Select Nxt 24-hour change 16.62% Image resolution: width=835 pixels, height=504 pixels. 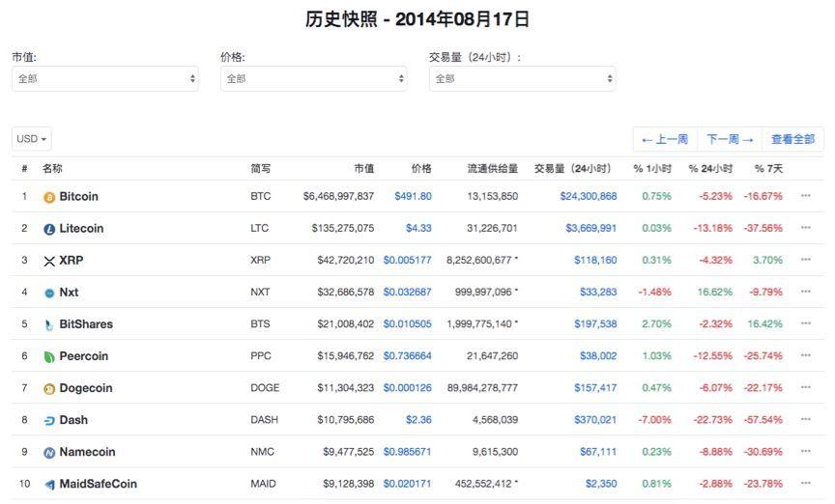[715, 293]
